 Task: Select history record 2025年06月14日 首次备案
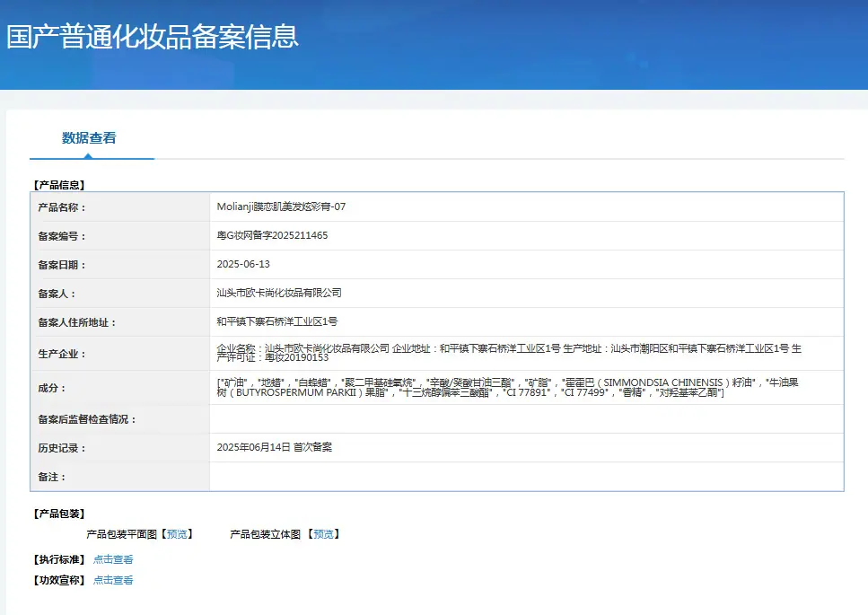275,447
